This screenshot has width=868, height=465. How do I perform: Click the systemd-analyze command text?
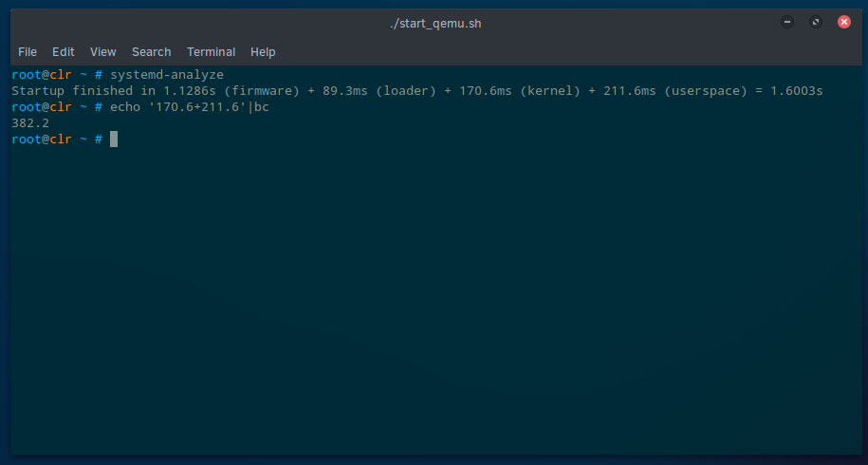tap(167, 75)
